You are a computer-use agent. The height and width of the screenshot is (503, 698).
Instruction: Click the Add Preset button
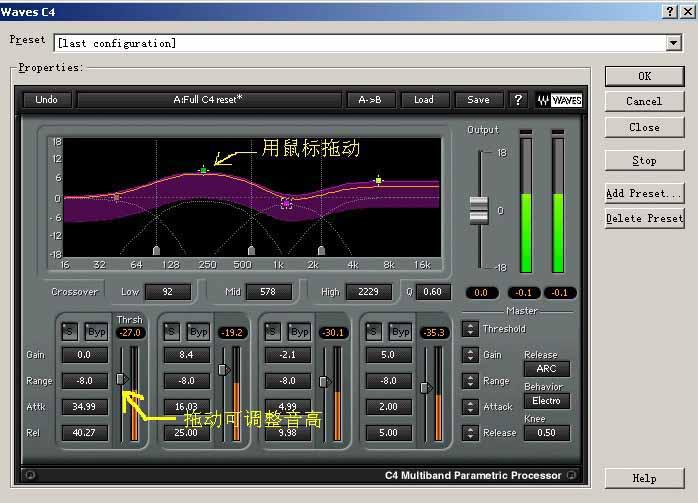tap(644, 193)
